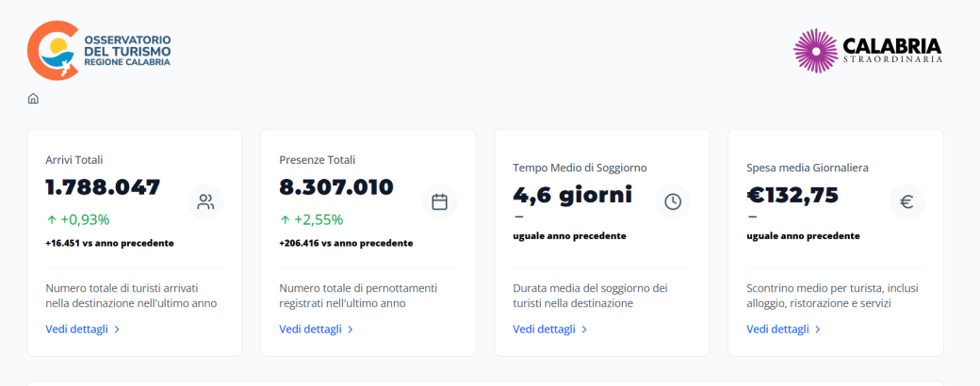This screenshot has height=386, width=980.
Task: Click the Calabria Straordinaria logo
Action: click(867, 50)
